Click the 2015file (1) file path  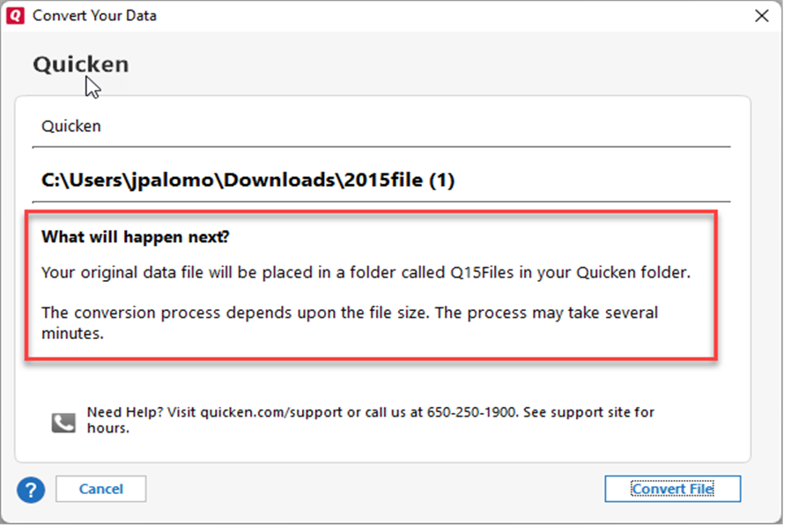(x=248, y=181)
